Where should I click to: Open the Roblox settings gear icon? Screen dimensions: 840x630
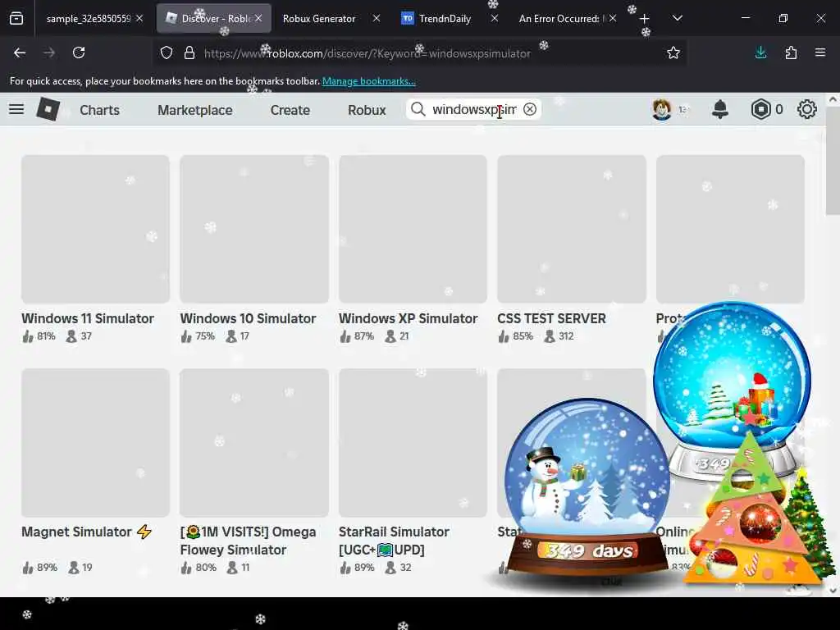click(x=807, y=109)
